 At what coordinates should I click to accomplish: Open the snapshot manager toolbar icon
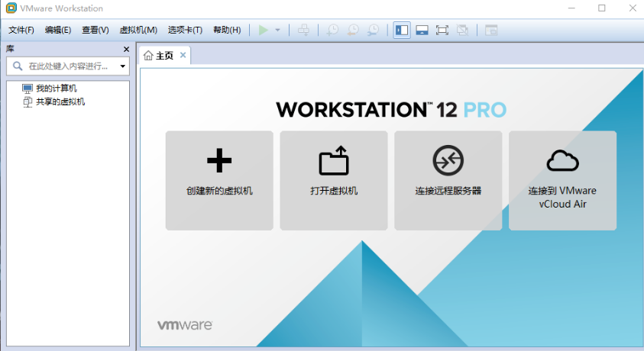coord(373,30)
